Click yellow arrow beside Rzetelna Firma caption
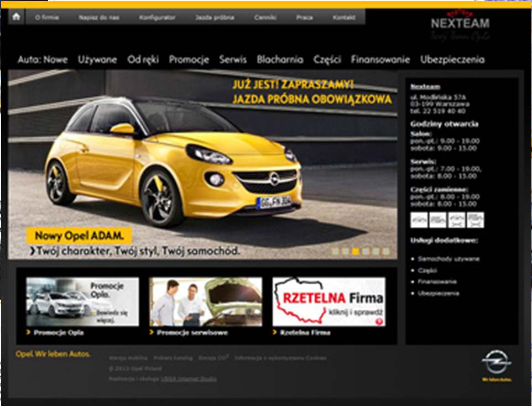The width and height of the screenshot is (532, 406). coord(275,332)
